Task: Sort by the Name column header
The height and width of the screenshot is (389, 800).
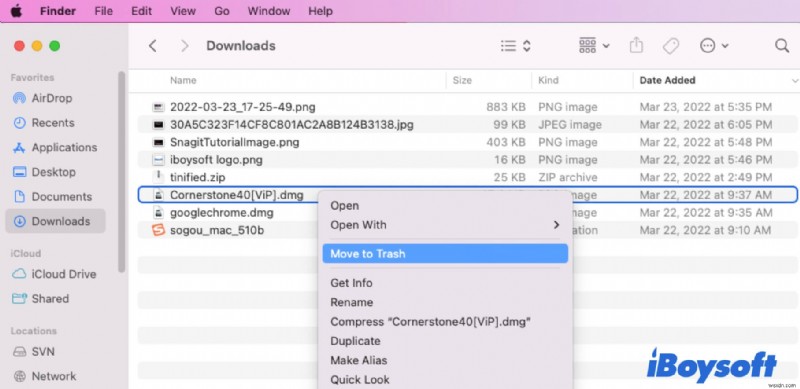Action: [183, 80]
